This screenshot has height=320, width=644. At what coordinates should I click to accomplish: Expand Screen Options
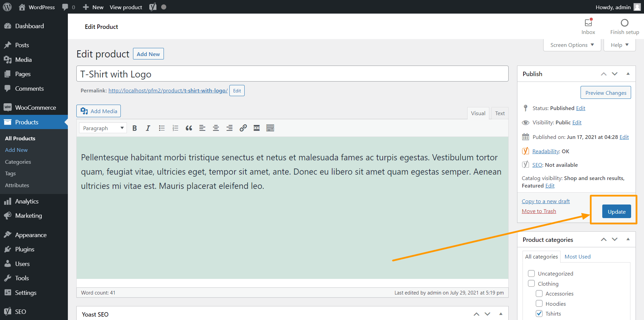coord(572,45)
